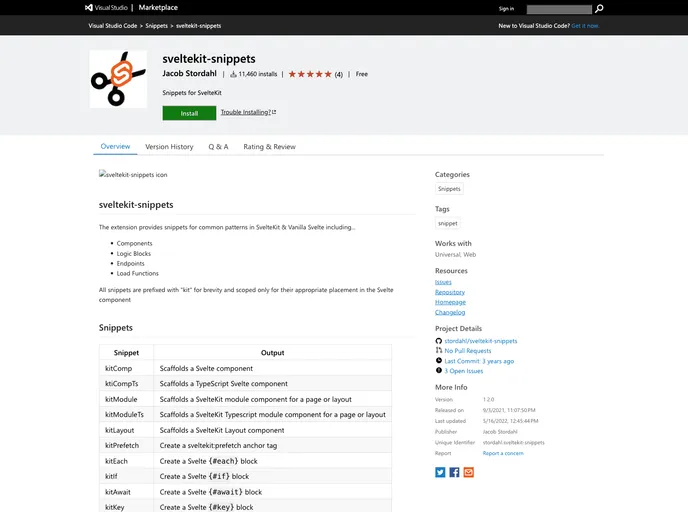Click the (4) ratings count
Screen dimensions: 688x512
[339, 75]
